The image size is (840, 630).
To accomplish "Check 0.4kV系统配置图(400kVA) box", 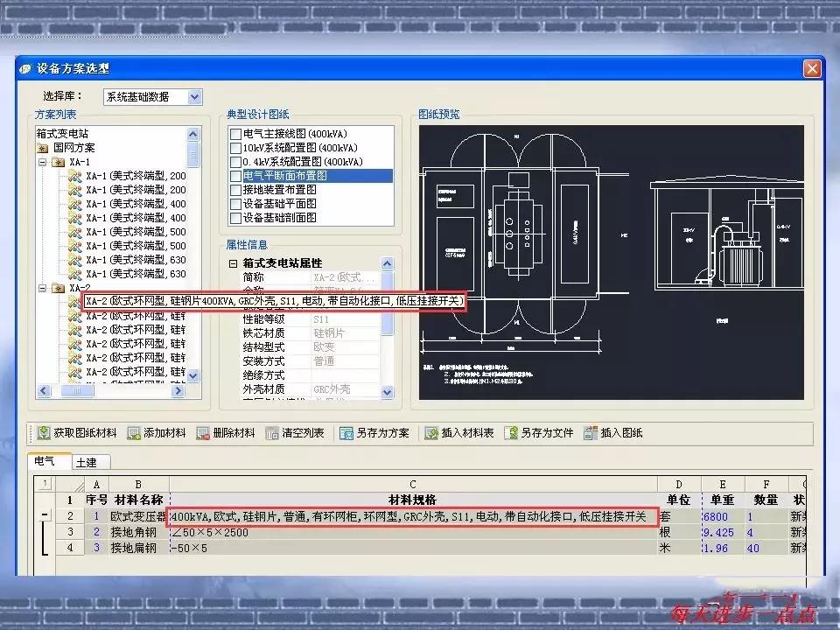I will click(x=235, y=162).
